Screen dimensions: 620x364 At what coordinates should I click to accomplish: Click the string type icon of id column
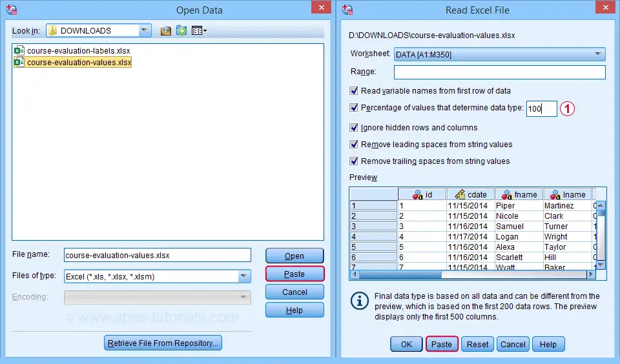[418, 195]
